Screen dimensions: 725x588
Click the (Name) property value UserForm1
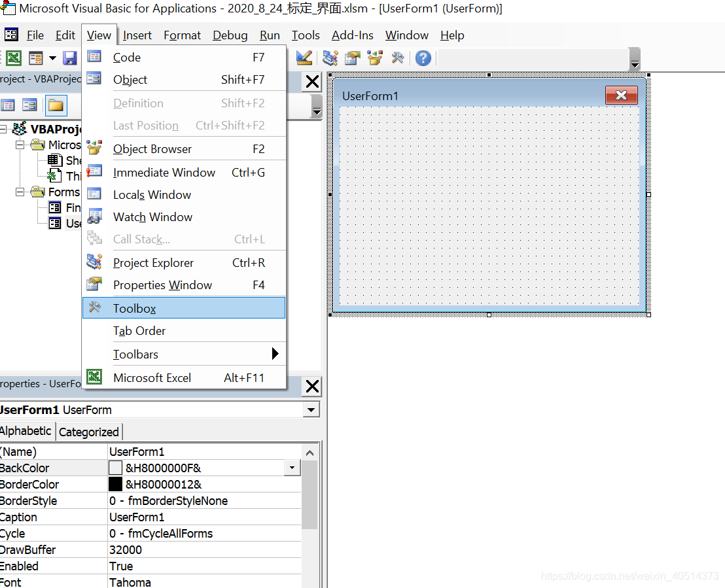point(204,452)
